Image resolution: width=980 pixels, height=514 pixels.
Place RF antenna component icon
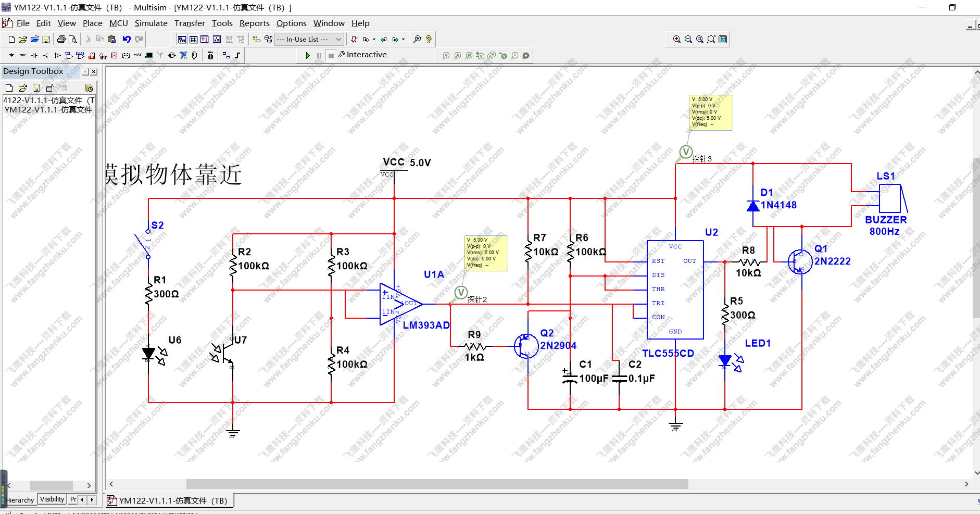160,55
